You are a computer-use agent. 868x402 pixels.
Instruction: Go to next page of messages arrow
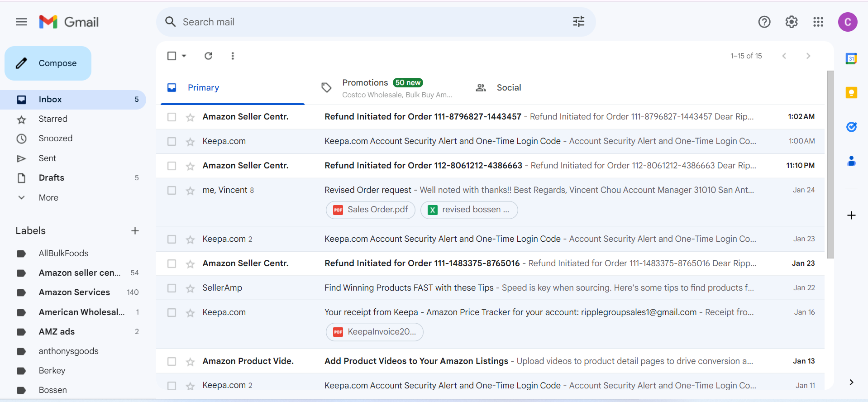pyautogui.click(x=808, y=56)
